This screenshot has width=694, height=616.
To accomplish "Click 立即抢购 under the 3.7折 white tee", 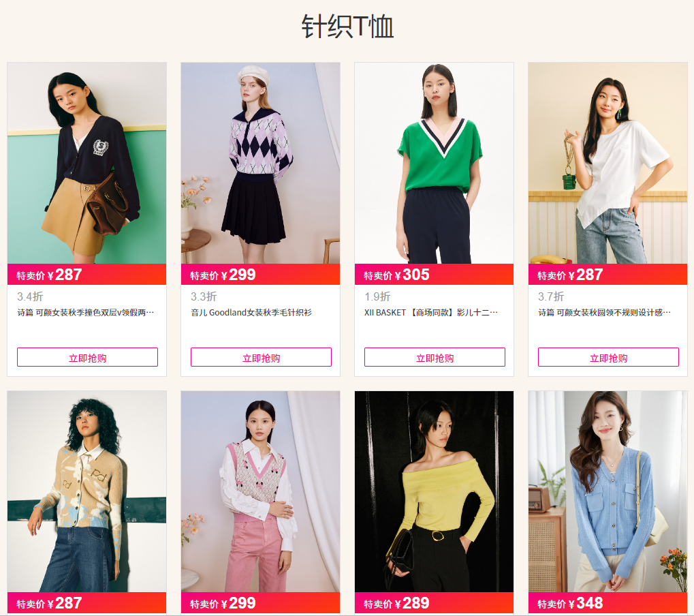I will point(609,357).
